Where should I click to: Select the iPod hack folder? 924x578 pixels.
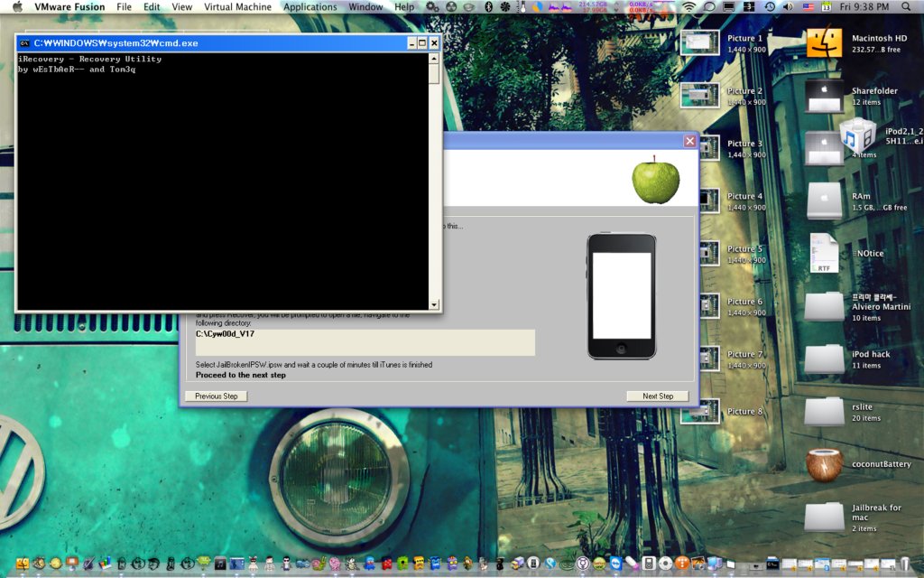(824, 359)
